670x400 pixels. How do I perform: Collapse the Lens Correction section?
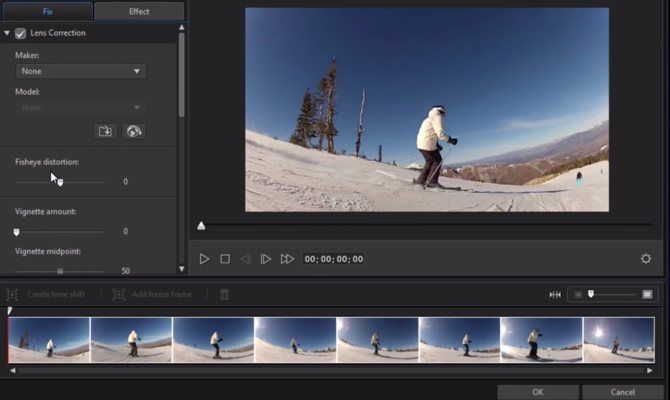7,33
